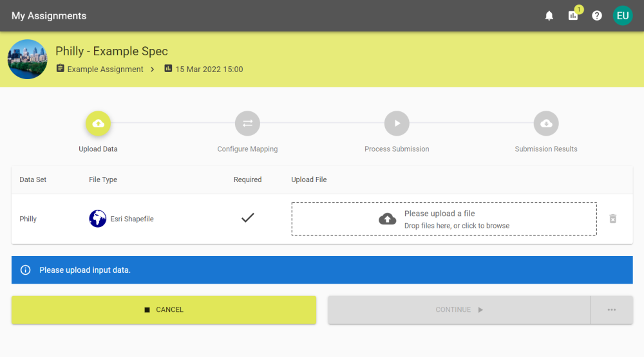Click the My Assignments title
The image size is (644, 357).
[49, 15]
